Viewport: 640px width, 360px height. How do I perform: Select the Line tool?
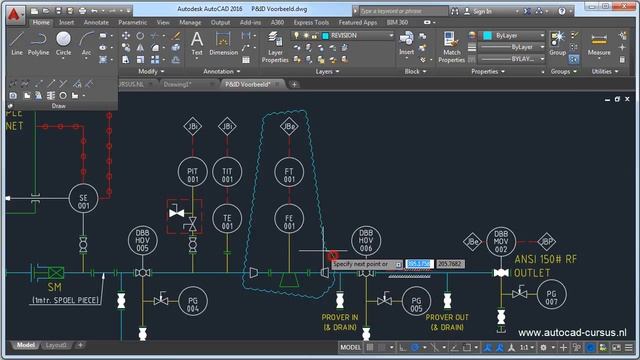[x=17, y=43]
